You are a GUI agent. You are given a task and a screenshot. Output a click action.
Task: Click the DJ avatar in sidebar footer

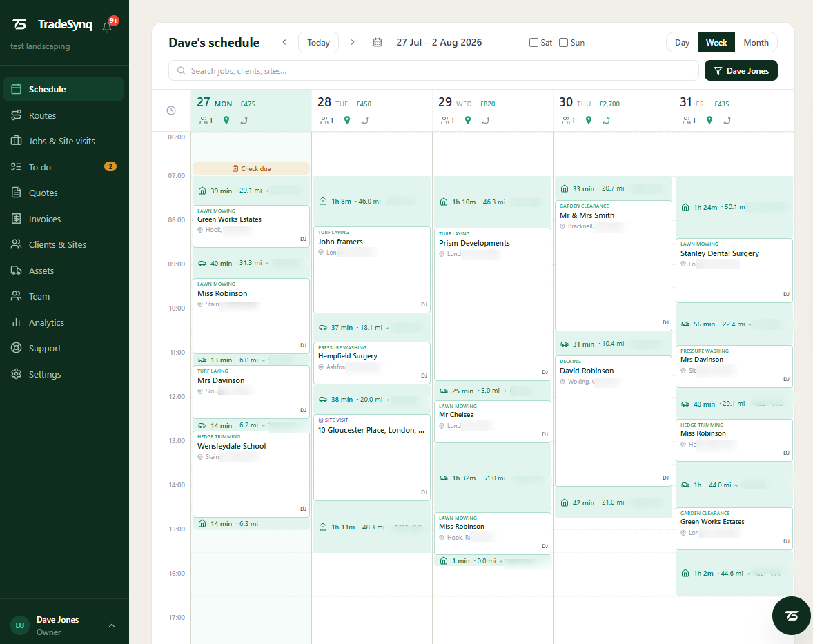(x=20, y=625)
